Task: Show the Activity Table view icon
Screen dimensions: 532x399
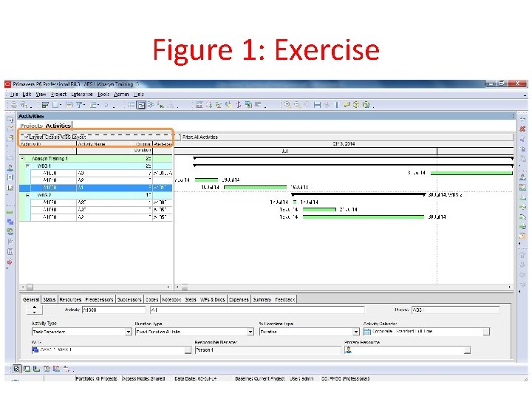Action: point(131,105)
